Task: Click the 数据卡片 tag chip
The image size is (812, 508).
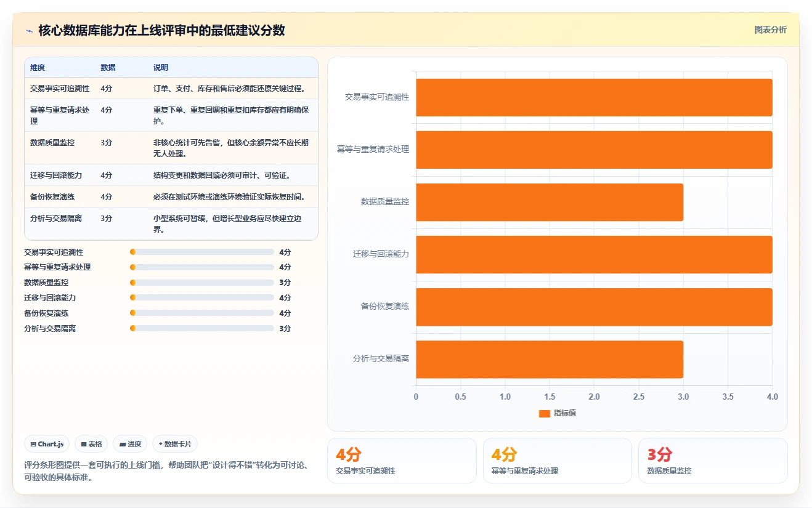Action: pyautogui.click(x=175, y=444)
